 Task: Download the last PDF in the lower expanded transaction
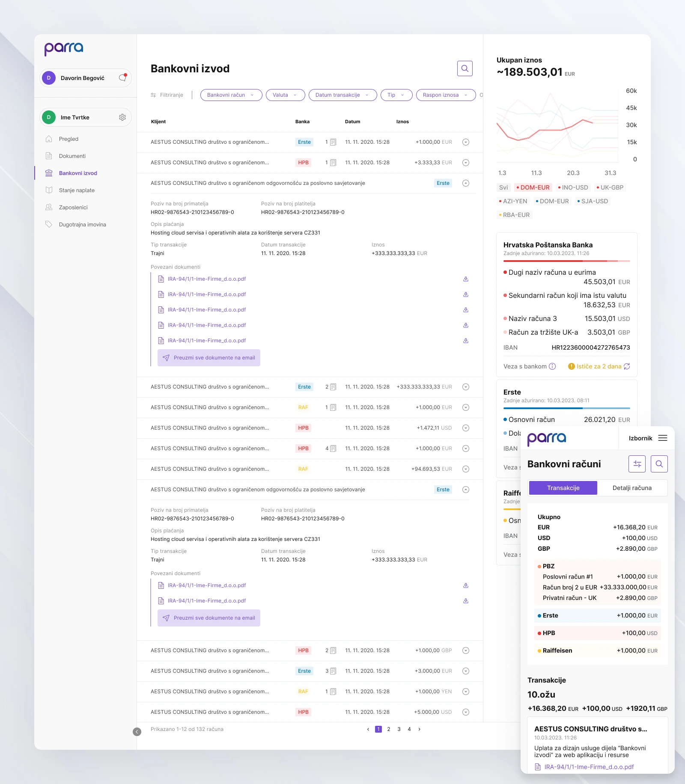point(466,601)
